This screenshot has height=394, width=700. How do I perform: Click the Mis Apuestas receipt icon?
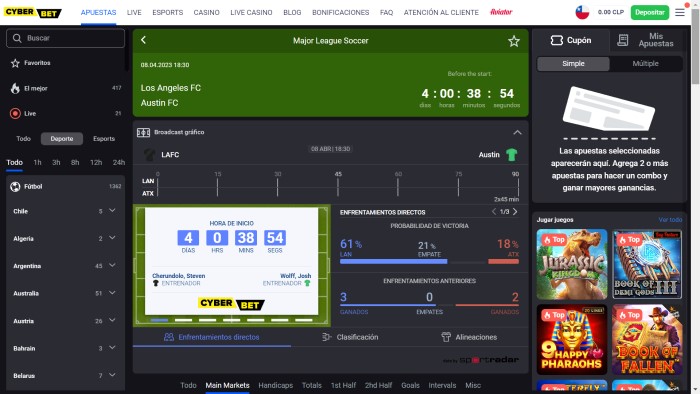click(x=622, y=40)
